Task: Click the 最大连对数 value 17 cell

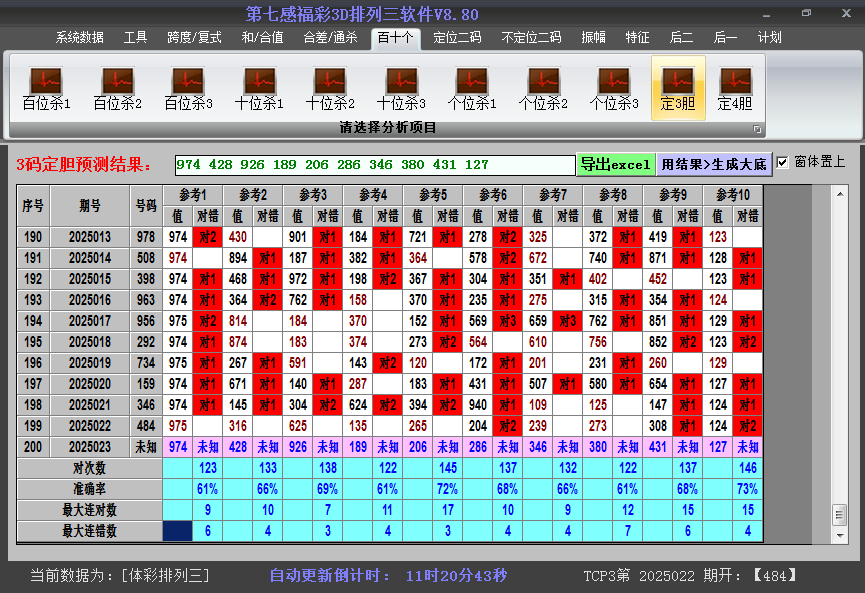Action: coord(448,510)
